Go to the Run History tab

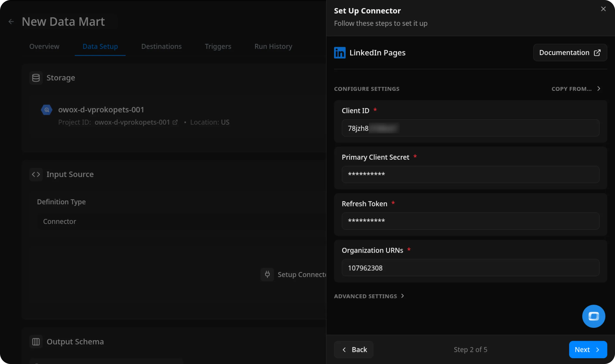(273, 46)
